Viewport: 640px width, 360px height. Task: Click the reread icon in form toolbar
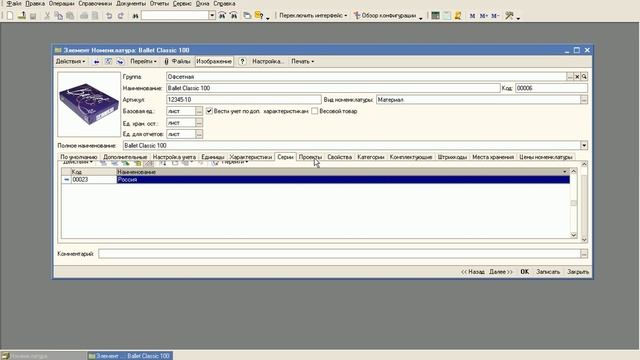pos(108,61)
